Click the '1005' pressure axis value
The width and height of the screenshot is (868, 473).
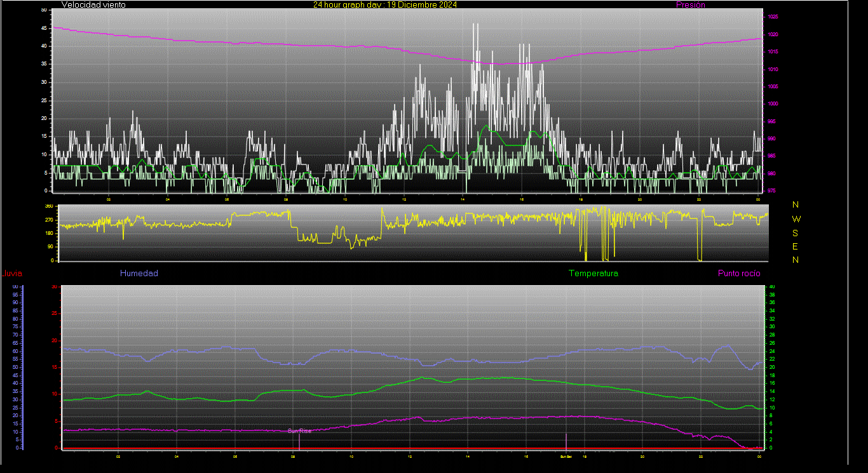tap(772, 87)
